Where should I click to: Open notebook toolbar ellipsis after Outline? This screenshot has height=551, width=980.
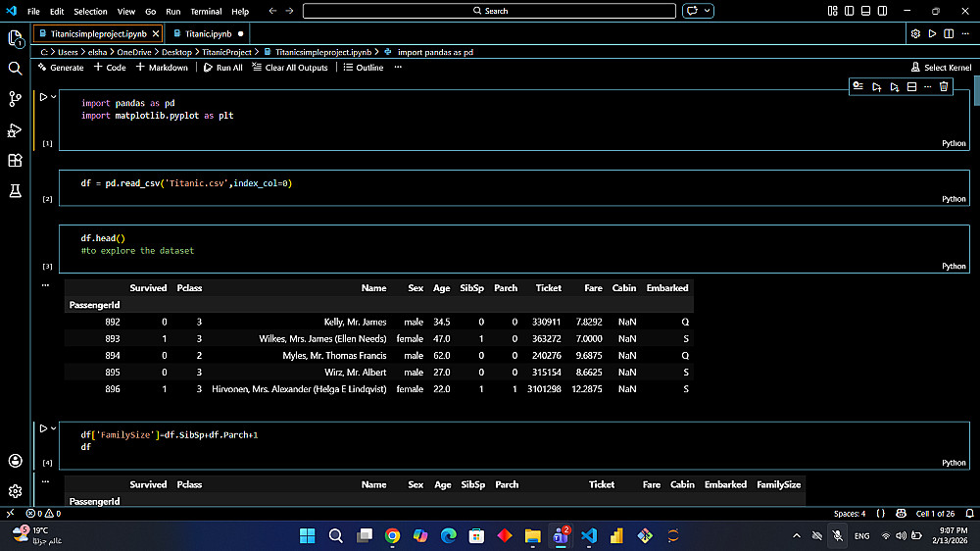pos(398,67)
